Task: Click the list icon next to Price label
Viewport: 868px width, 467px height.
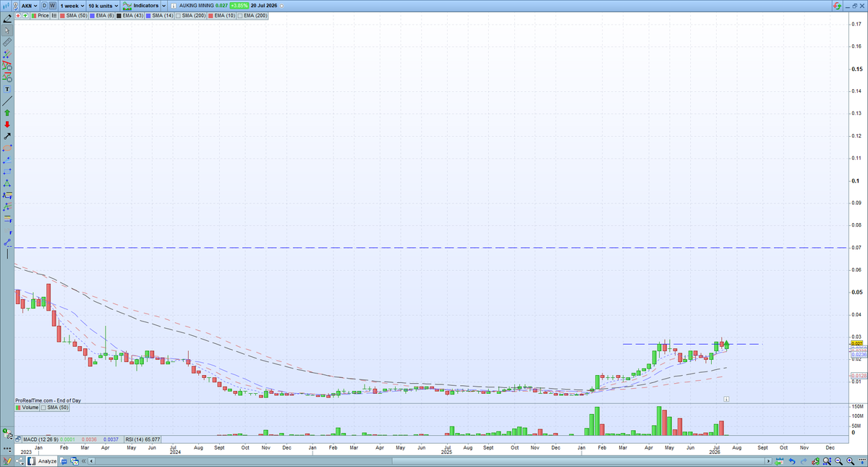Action: point(54,15)
